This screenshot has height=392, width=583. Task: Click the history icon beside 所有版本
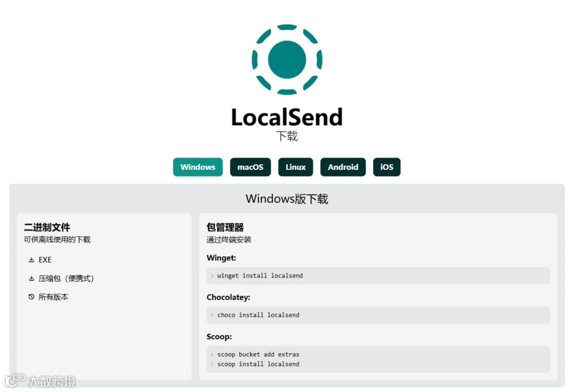point(32,297)
